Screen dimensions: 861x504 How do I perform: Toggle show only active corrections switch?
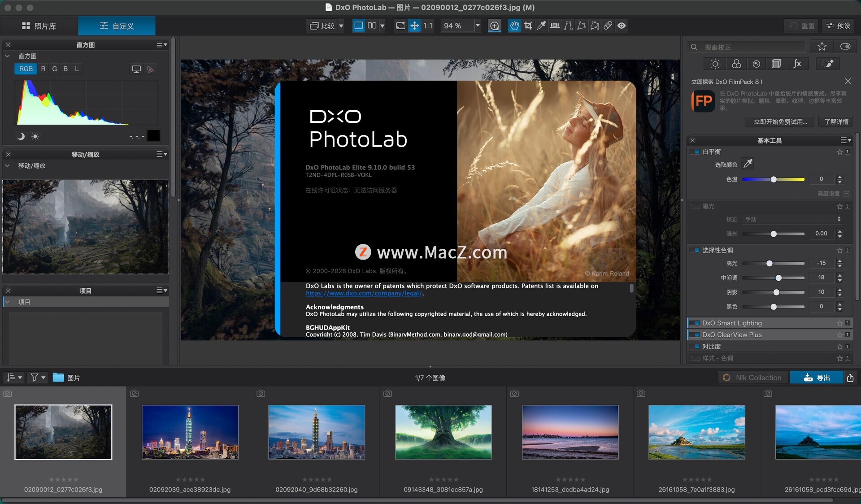[x=845, y=47]
